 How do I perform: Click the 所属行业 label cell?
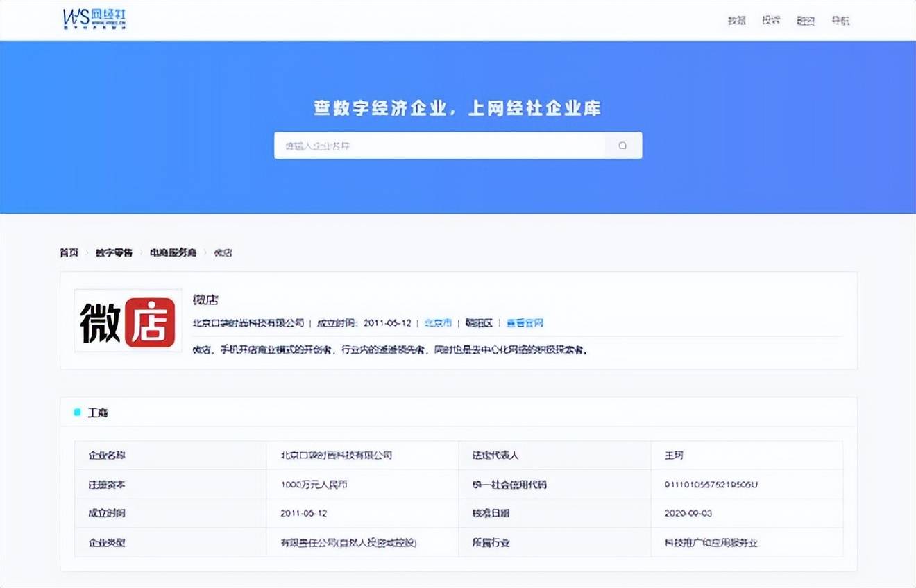pos(554,543)
